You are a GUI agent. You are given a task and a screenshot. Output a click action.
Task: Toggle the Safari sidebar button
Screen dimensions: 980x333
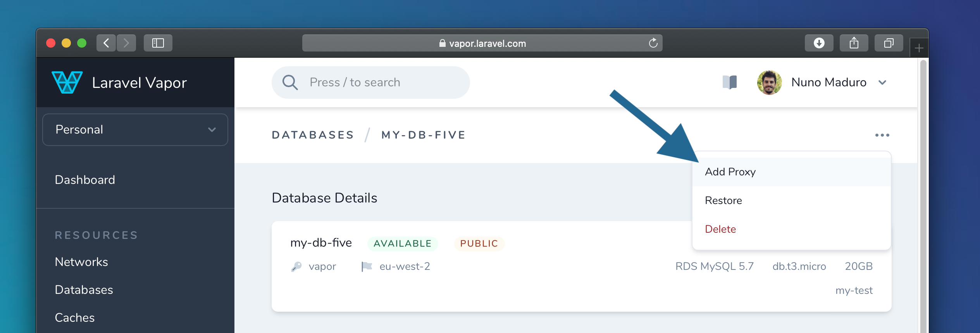click(x=158, y=43)
